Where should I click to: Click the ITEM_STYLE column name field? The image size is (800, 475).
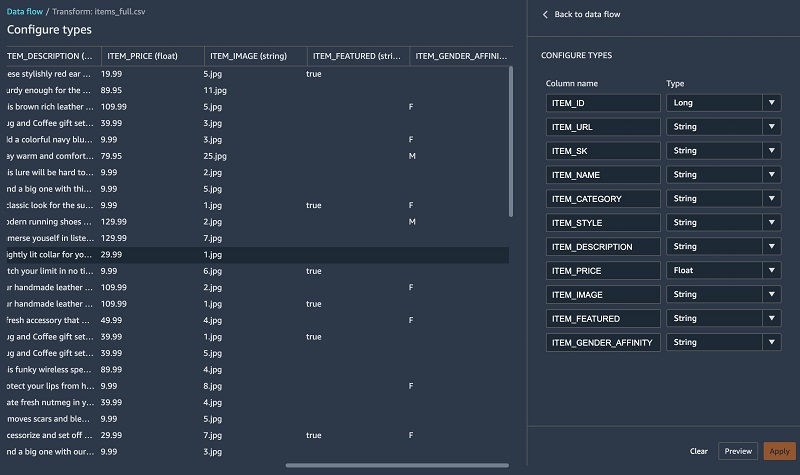tap(603, 223)
